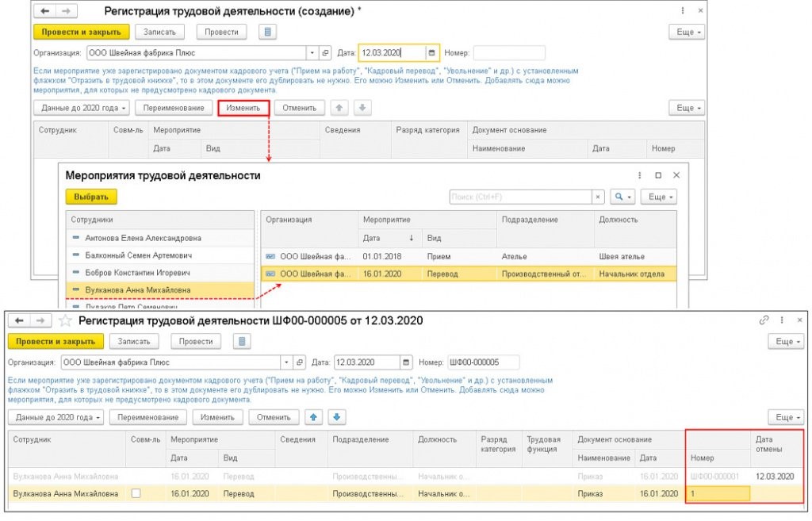
Task: Open the three-dot menu of the events dialog
Action: click(x=639, y=175)
